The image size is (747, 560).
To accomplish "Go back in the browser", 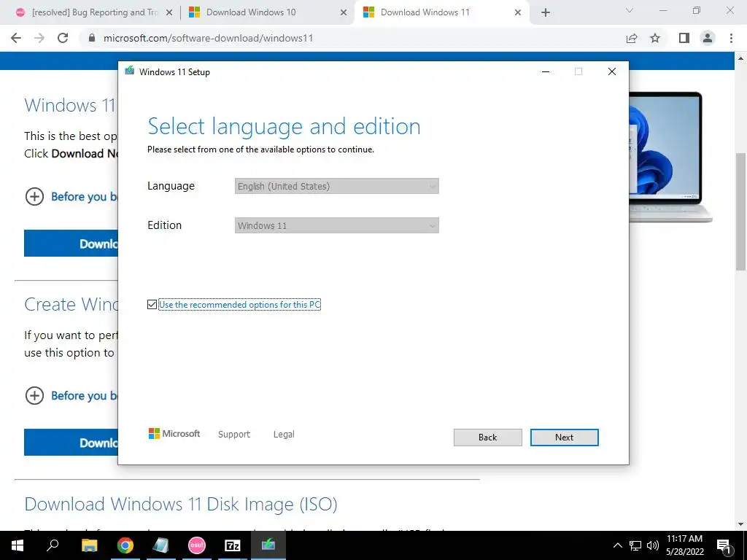I will [x=16, y=38].
